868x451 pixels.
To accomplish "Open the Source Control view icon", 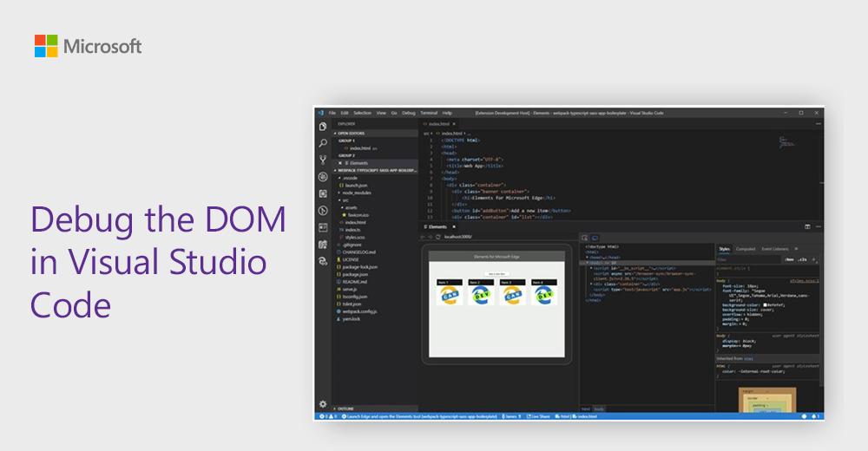I will tap(323, 160).
